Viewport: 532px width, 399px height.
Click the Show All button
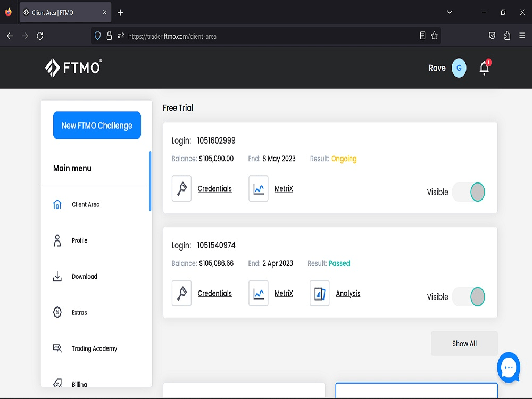464,343
